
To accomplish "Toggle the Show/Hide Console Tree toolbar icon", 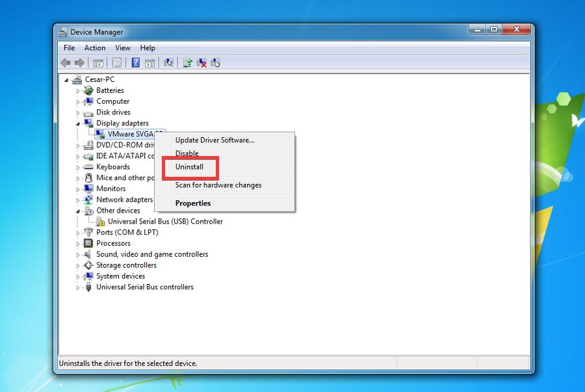I will tap(98, 63).
